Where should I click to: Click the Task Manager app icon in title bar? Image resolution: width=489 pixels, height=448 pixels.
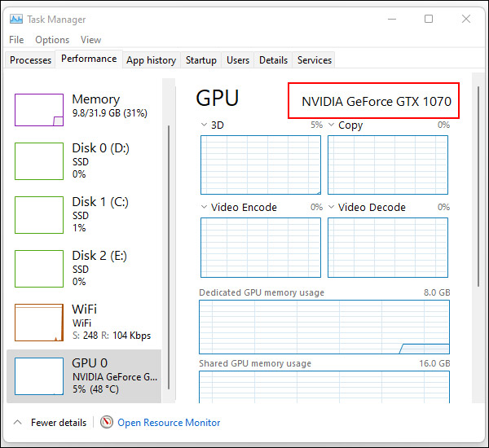pos(16,19)
